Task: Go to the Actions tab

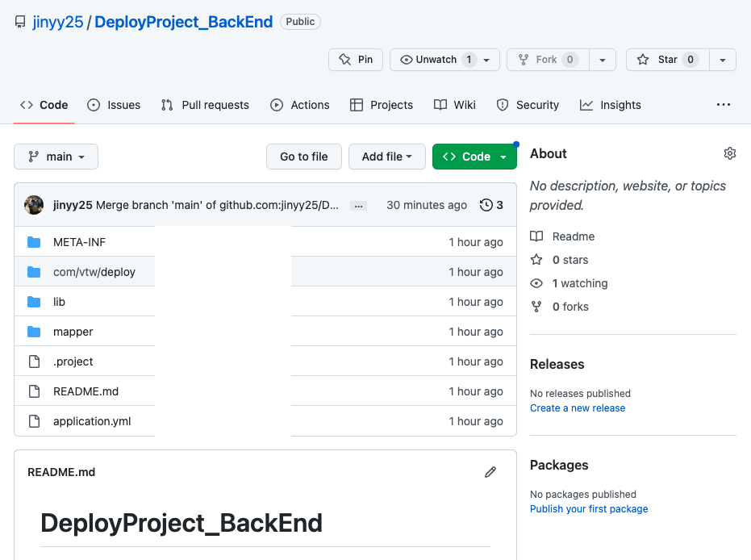Action: (300, 105)
